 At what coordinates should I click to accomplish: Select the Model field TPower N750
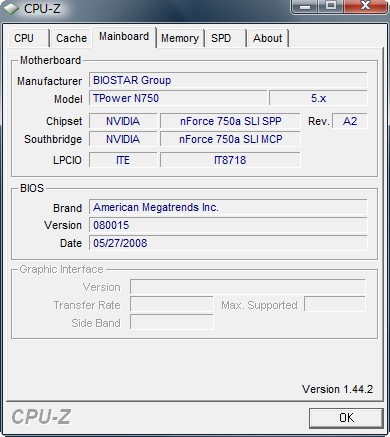coord(178,98)
